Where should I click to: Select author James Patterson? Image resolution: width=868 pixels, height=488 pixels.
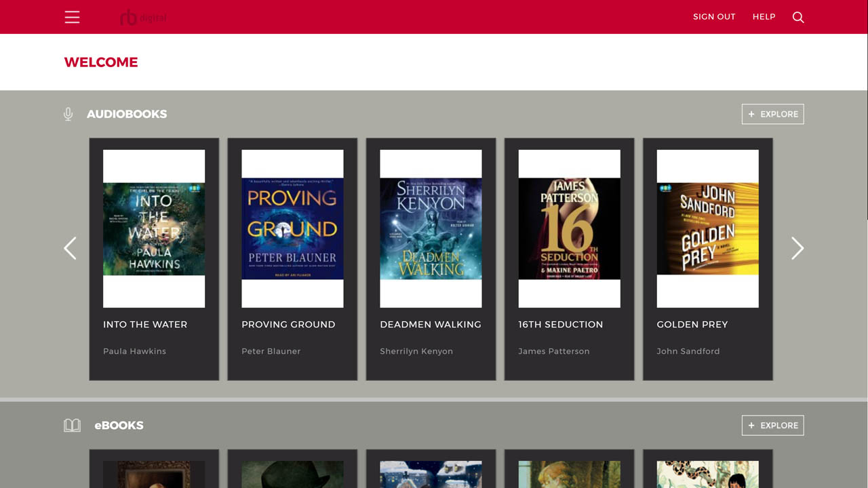pyautogui.click(x=554, y=351)
